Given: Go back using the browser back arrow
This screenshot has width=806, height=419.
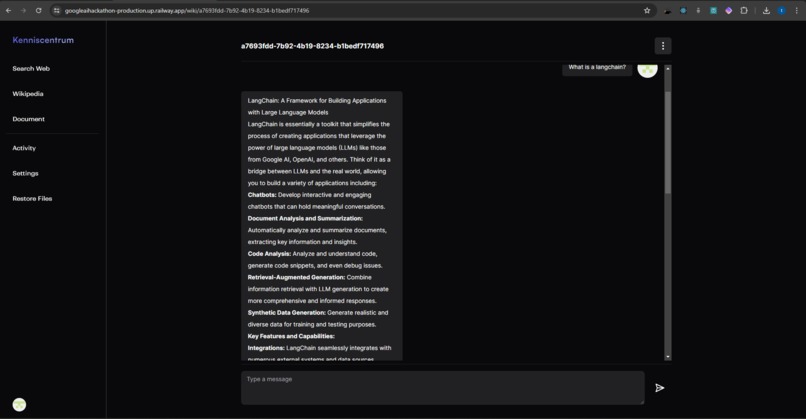Looking at the screenshot, I should click(x=9, y=10).
